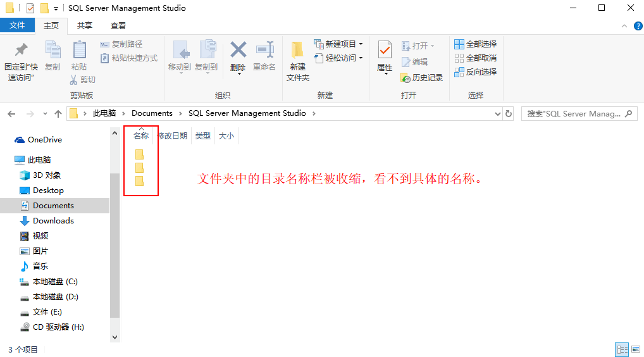Click Select None (全部取消)
The height and width of the screenshot is (357, 644).
click(476, 58)
